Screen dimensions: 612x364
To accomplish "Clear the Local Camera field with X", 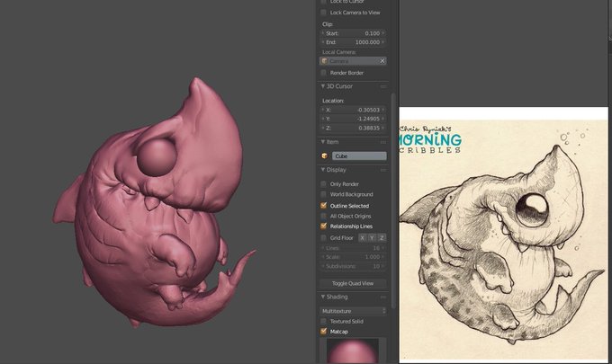I will tap(382, 61).
